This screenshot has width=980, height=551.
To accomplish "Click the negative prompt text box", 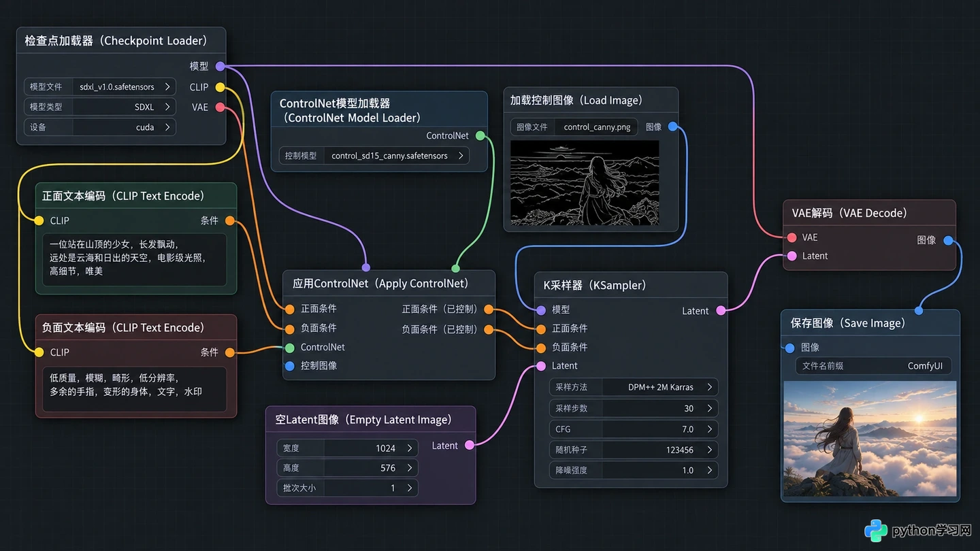I will (134, 389).
